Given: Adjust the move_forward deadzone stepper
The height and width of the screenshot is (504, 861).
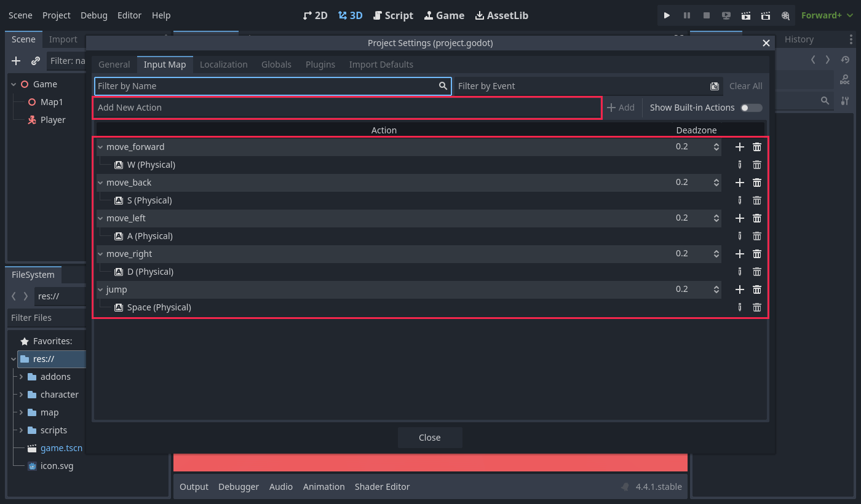Looking at the screenshot, I should tap(716, 147).
